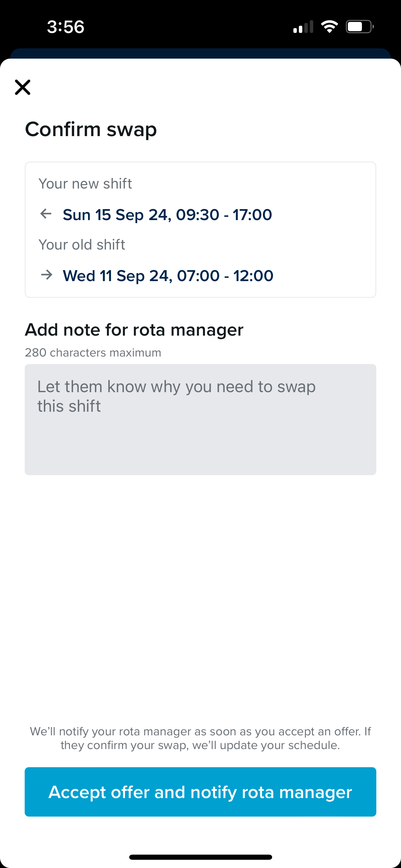
Task: Accept offer and notify rota manager
Action: tap(200, 792)
